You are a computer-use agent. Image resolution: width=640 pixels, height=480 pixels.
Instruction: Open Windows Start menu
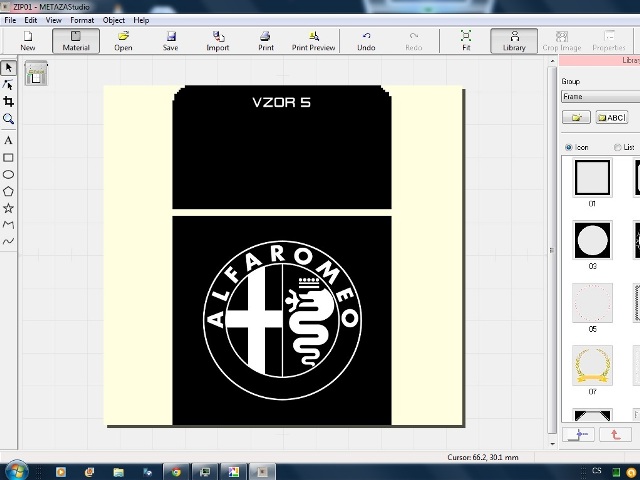pyautogui.click(x=16, y=471)
